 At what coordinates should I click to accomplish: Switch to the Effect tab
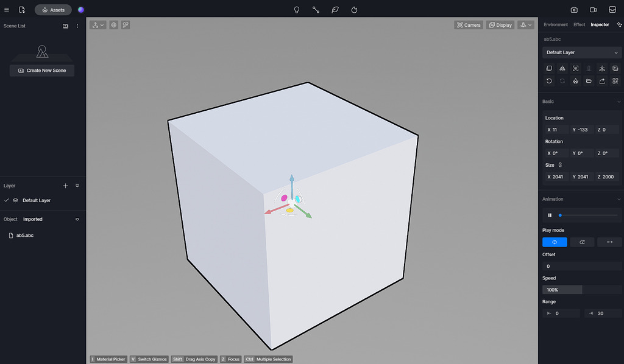(579, 24)
